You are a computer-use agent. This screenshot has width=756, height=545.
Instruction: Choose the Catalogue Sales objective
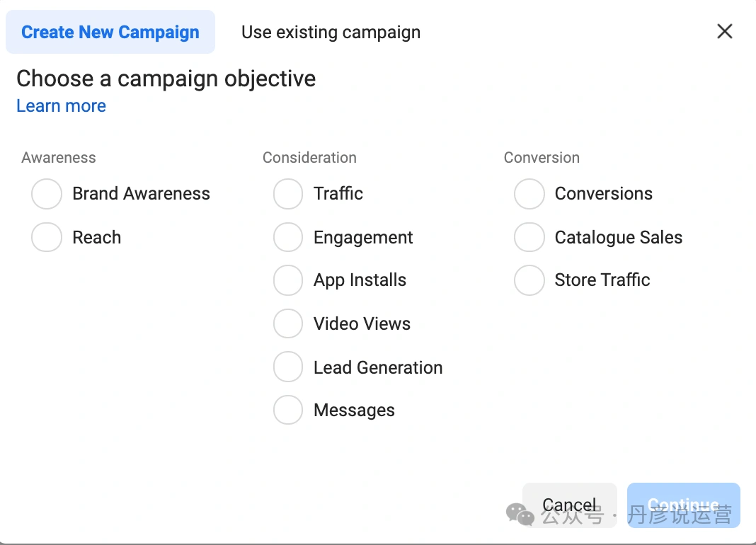(x=529, y=238)
